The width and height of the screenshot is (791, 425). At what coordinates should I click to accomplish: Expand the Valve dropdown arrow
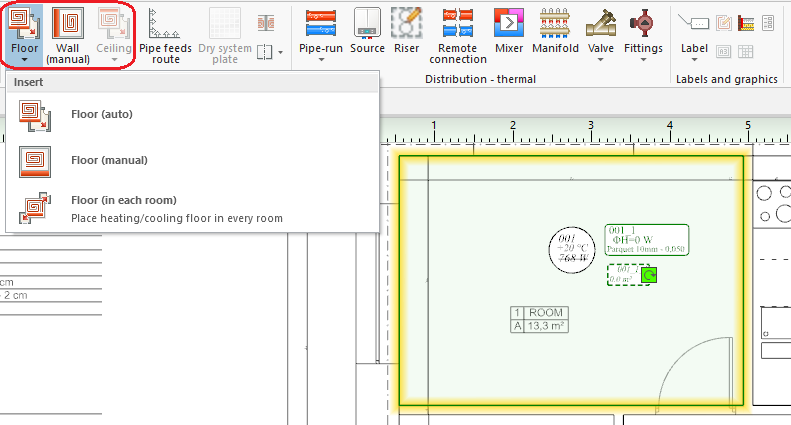601,59
